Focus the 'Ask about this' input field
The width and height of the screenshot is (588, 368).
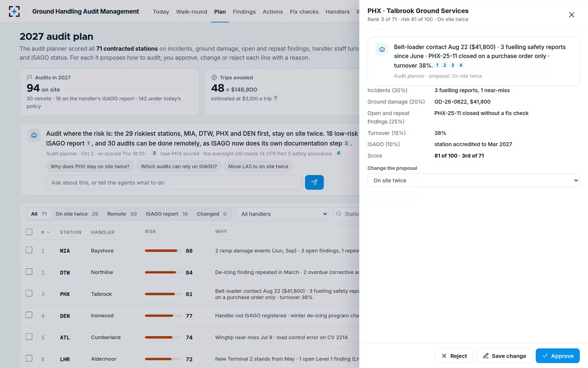click(x=174, y=182)
